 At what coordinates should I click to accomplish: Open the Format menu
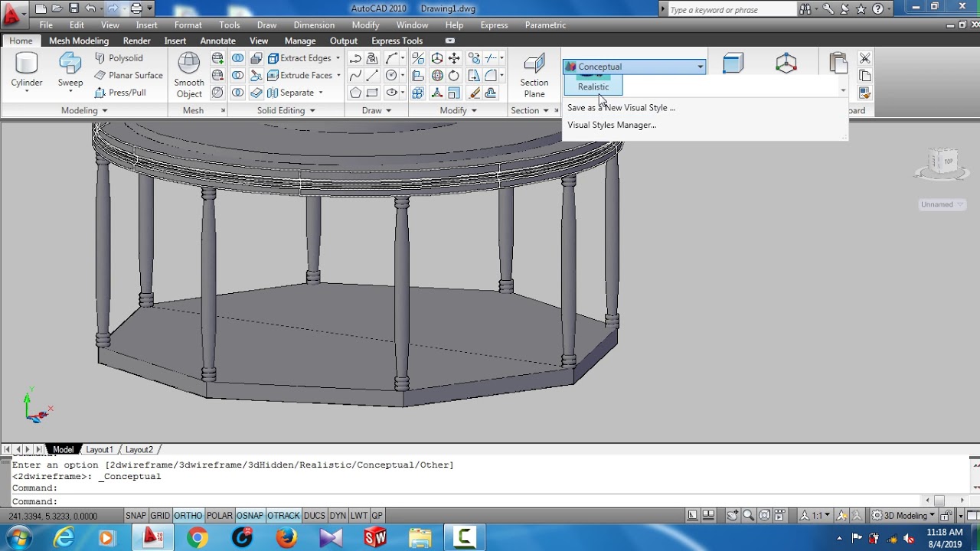tap(188, 25)
